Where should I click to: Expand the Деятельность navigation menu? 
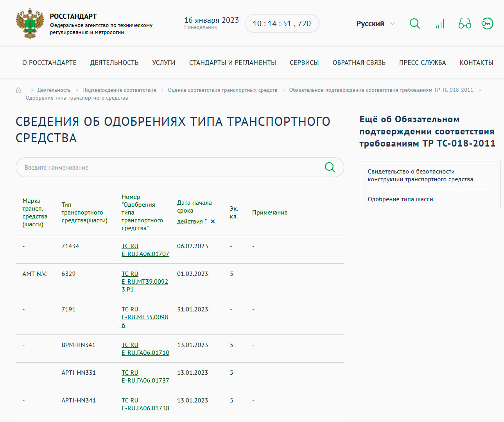(114, 63)
